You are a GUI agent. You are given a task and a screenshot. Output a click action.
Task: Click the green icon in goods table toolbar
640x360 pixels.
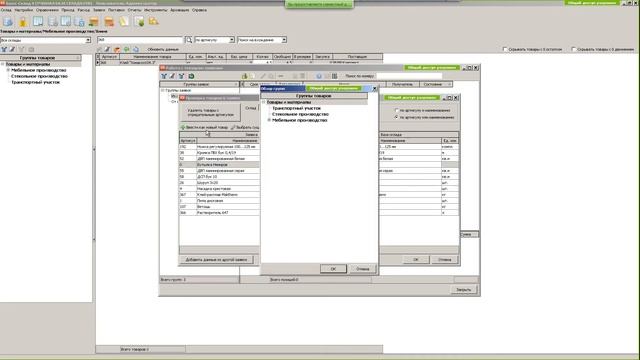[127, 49]
